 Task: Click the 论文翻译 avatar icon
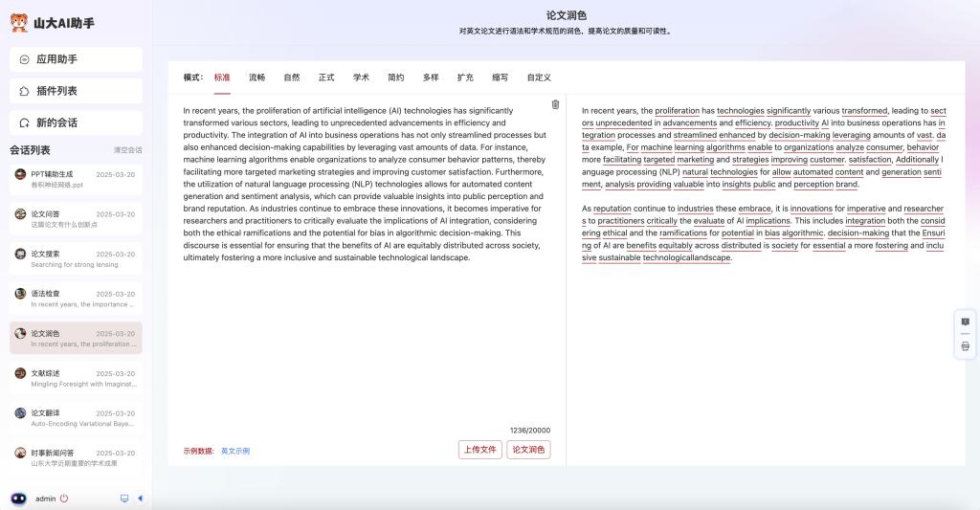click(21, 412)
